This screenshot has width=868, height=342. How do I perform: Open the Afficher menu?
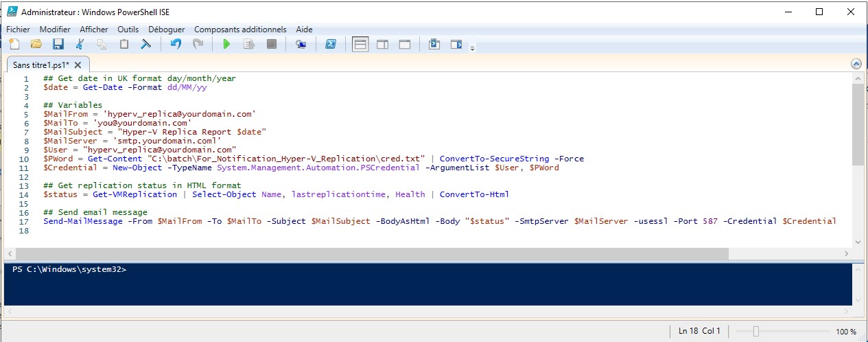[94, 30]
